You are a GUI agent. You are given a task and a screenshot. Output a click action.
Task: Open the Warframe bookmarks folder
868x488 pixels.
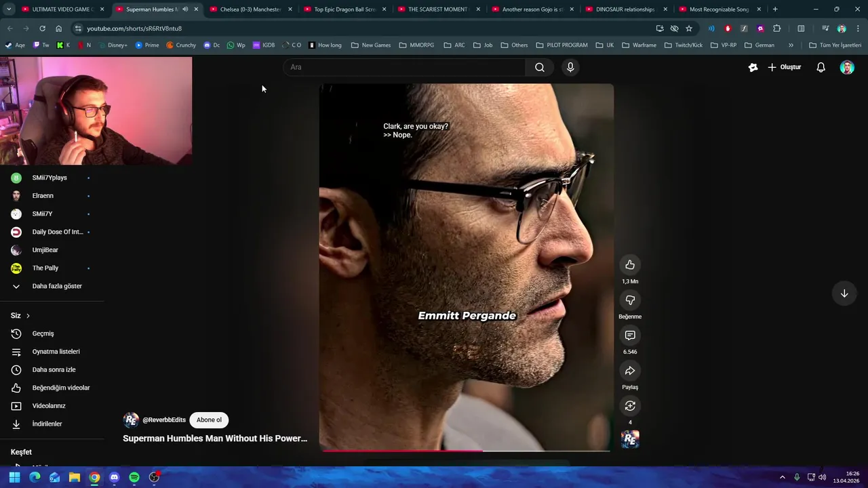pyautogui.click(x=638, y=45)
